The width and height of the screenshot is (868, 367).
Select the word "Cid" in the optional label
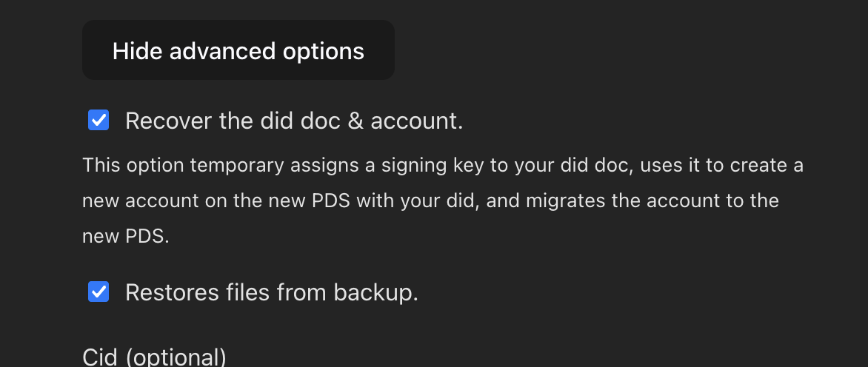[x=100, y=357]
